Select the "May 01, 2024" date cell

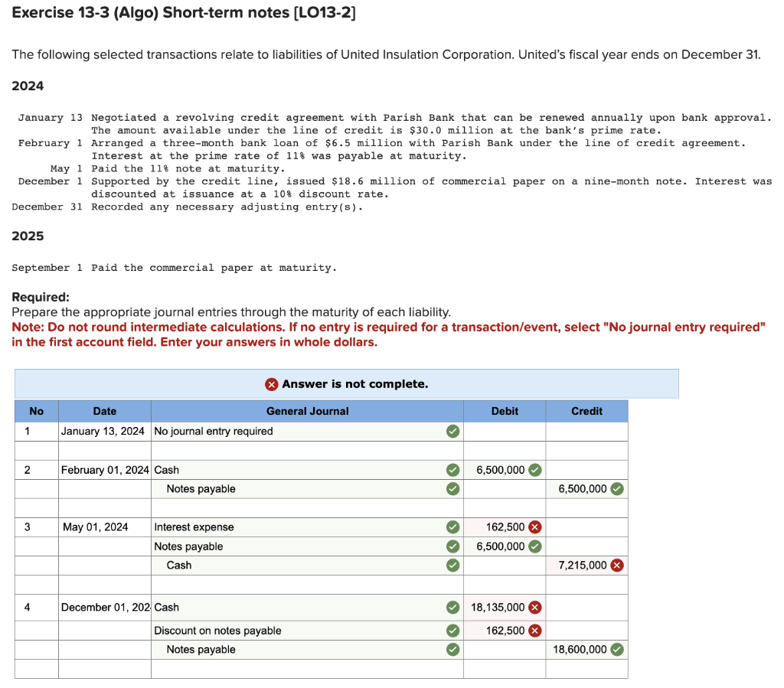104,527
